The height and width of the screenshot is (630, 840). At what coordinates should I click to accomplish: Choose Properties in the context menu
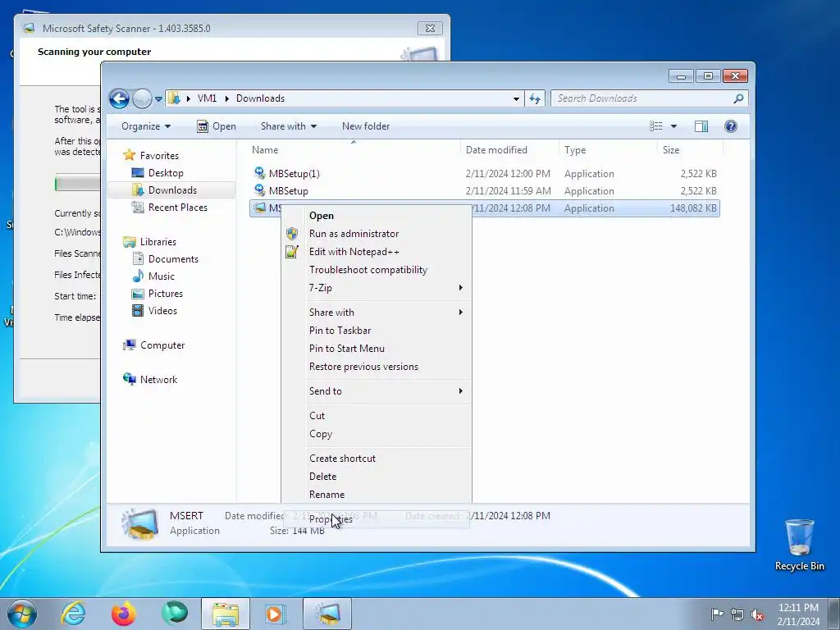click(x=376, y=519)
